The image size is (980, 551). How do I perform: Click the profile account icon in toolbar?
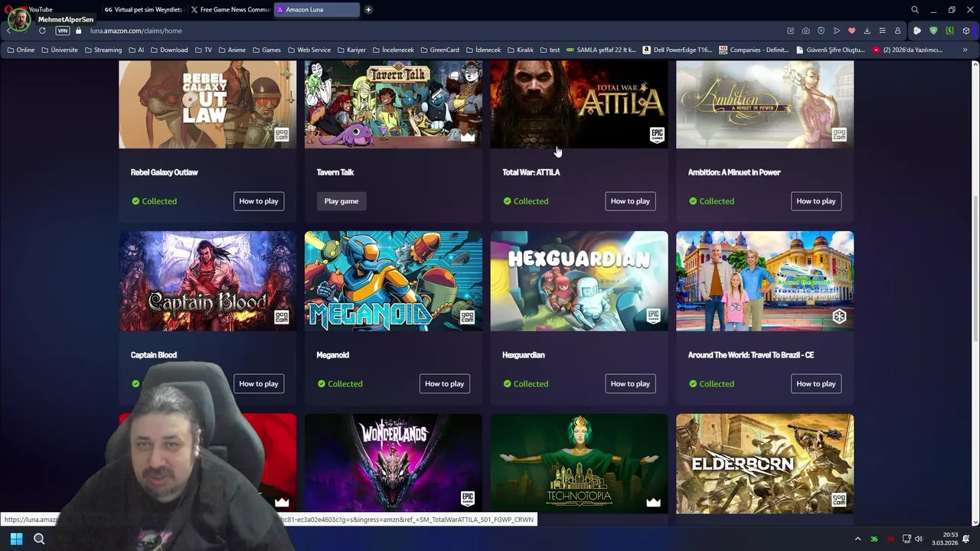point(897,31)
